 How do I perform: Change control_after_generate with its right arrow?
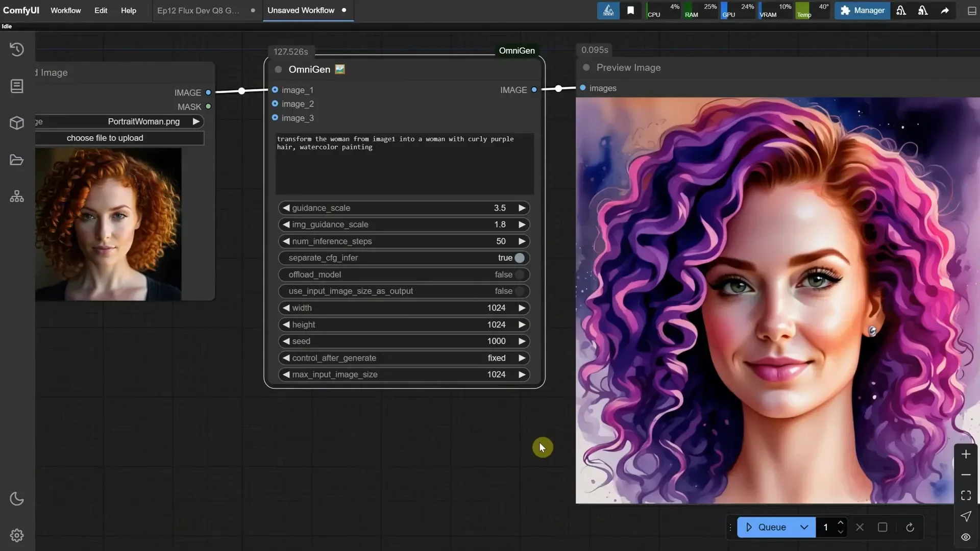[522, 358]
